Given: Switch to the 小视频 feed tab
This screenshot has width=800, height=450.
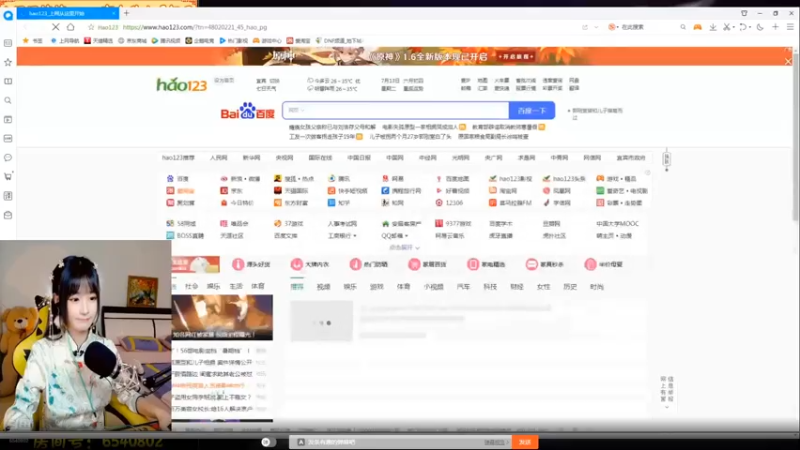Looking at the screenshot, I should pos(434,287).
